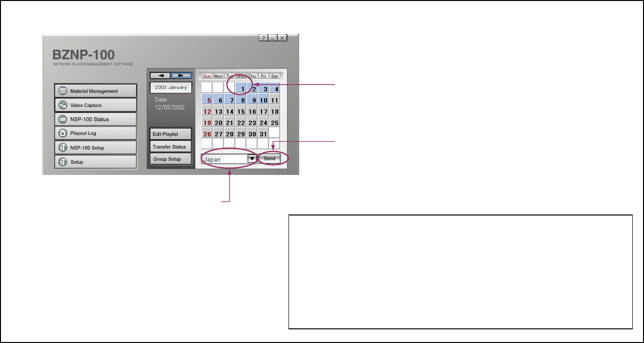Select the Thu column header

tap(252, 76)
